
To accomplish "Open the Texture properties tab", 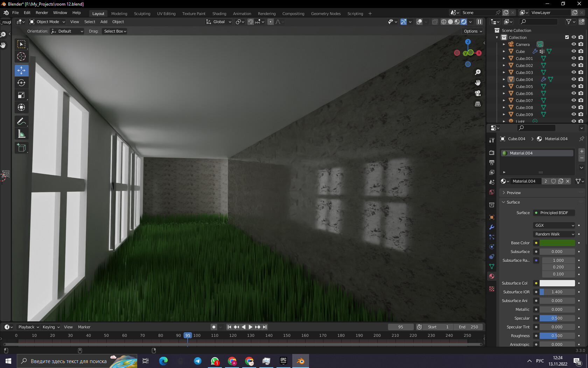I will (x=492, y=289).
